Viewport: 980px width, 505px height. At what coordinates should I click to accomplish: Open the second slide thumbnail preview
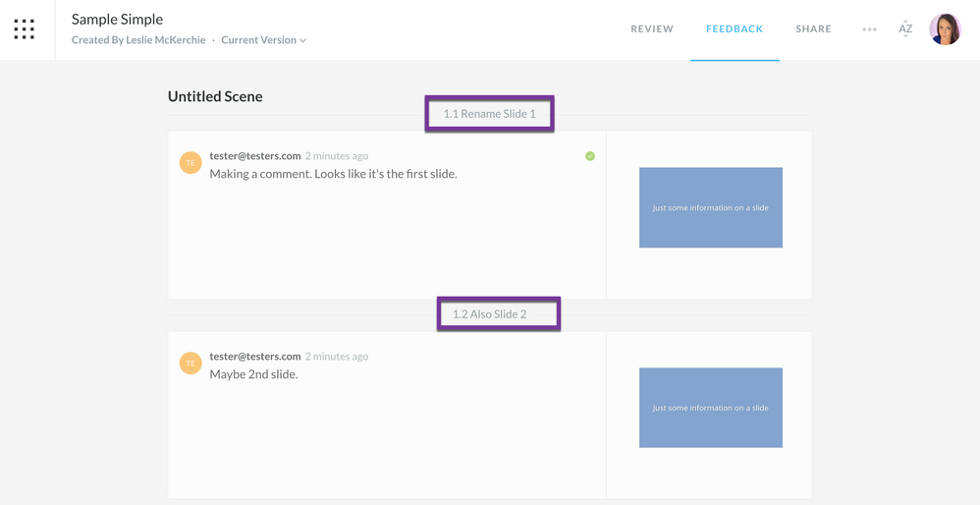(x=711, y=408)
